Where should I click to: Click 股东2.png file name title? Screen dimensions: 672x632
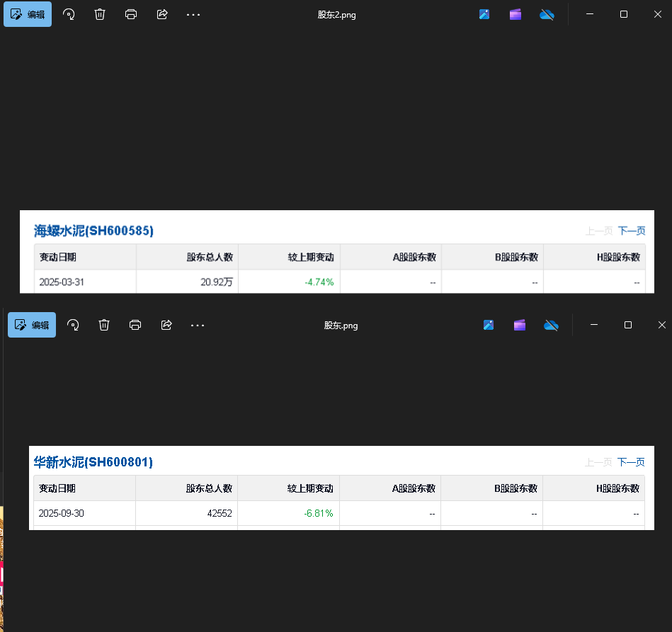336,15
